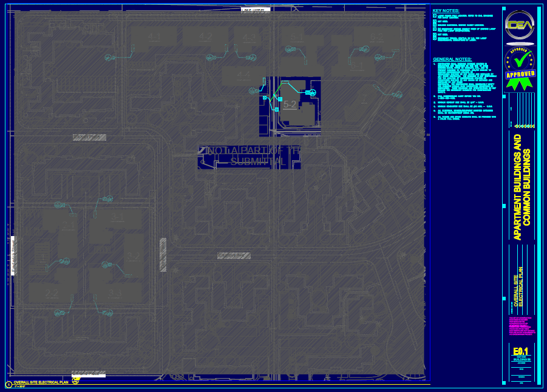Click the KEY NOTES heading
547x392 pixels.
[x=446, y=10]
